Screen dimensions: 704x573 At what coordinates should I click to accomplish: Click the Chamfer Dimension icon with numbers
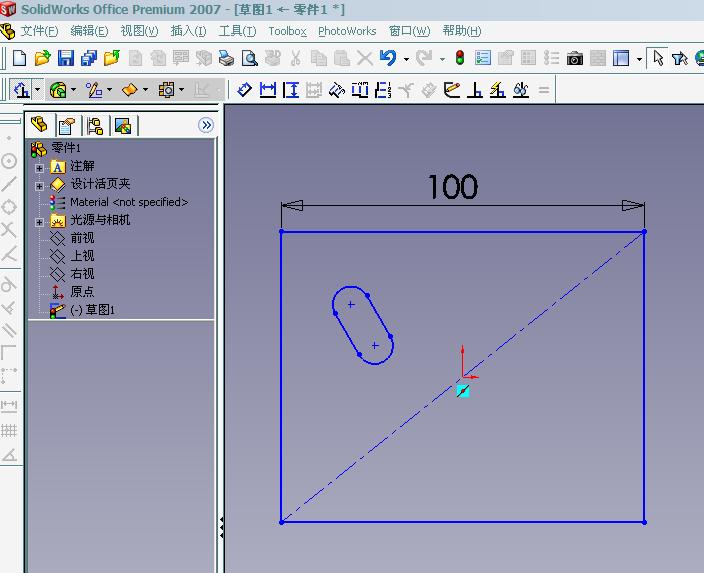(x=337, y=90)
